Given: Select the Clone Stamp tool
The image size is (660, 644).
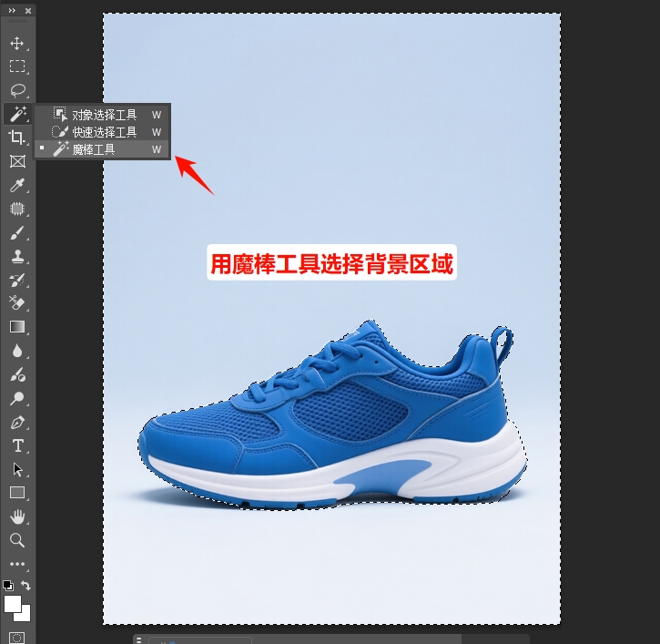Looking at the screenshot, I should pos(17,256).
